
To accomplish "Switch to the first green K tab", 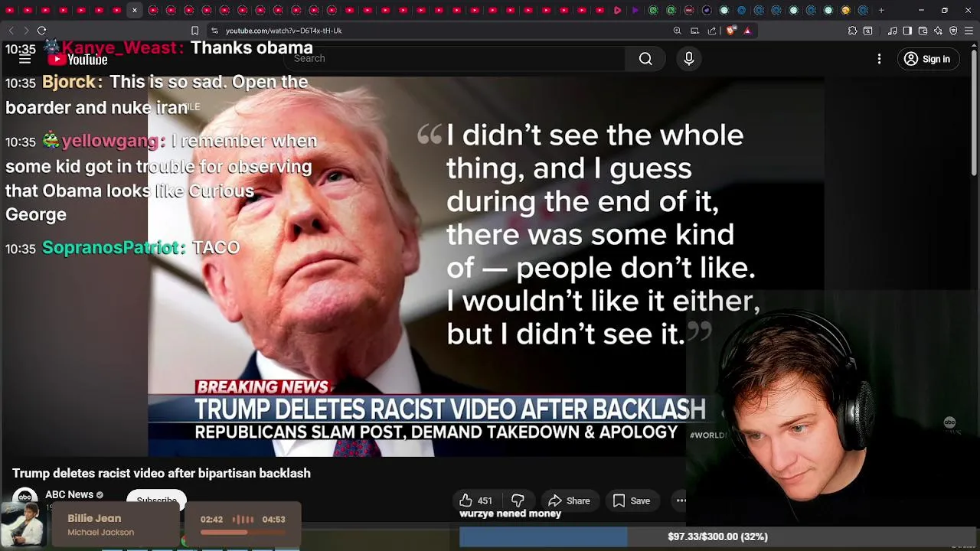I will (x=653, y=11).
